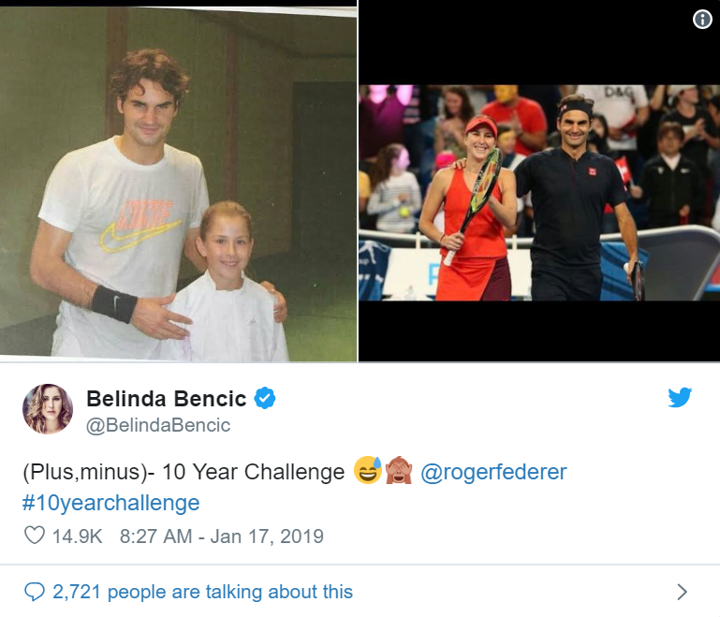
Task: Click the info icon on the photo
Action: 702,19
